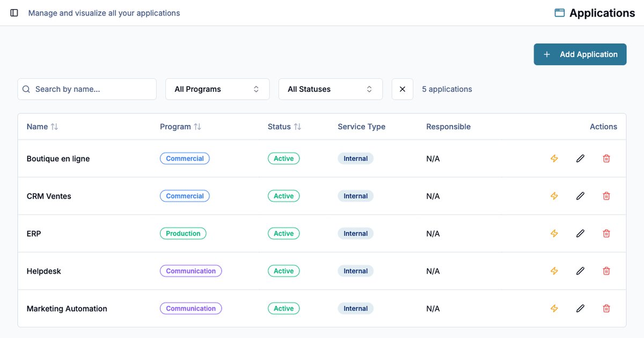644x338 pixels.
Task: Click the Commercial badge for Boutique en ligne
Action: [x=185, y=158]
